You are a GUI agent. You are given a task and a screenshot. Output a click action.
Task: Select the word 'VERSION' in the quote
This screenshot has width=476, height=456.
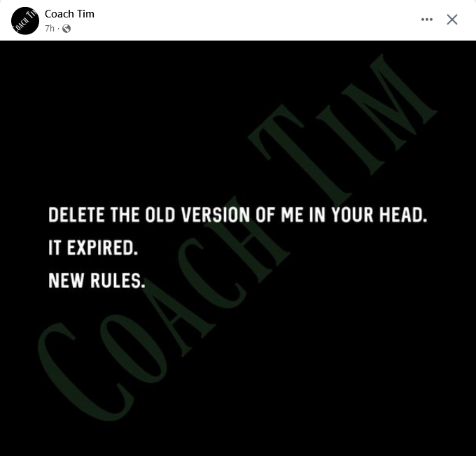click(x=216, y=215)
